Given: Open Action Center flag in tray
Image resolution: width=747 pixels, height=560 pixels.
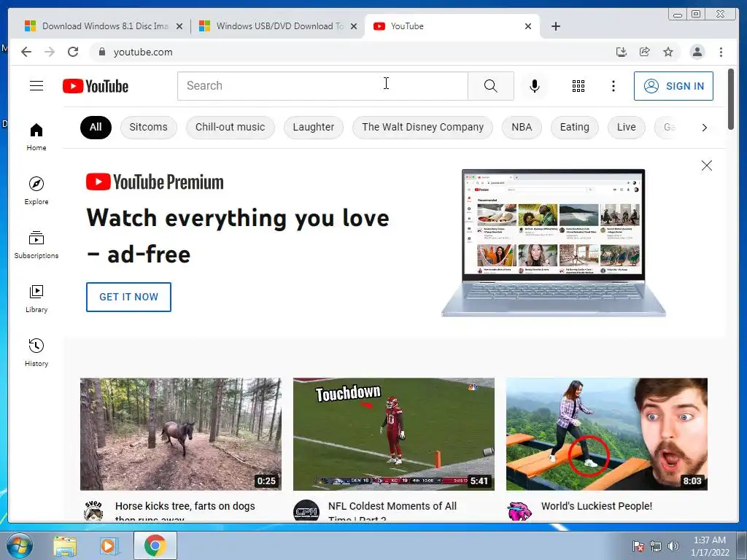Looking at the screenshot, I should pyautogui.click(x=638, y=546).
